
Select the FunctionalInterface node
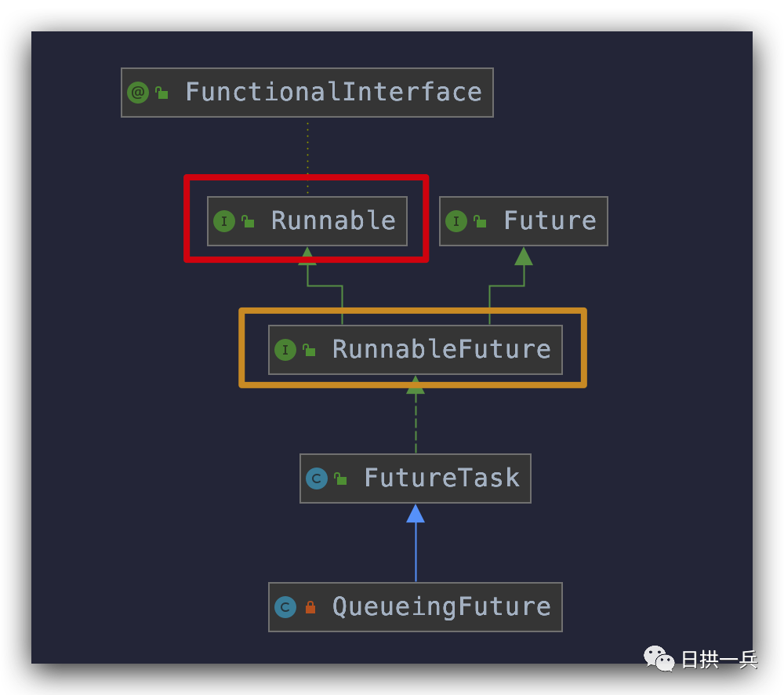[x=307, y=93]
